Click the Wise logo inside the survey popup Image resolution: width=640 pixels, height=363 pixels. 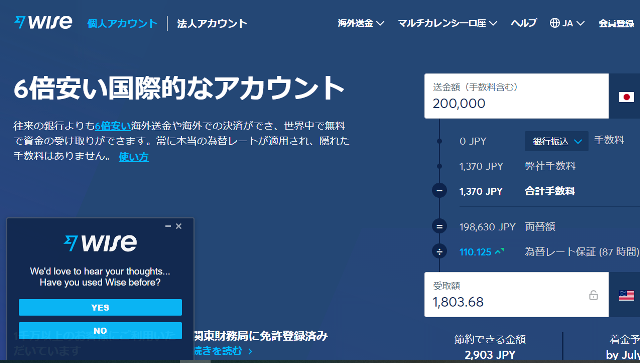(100, 243)
